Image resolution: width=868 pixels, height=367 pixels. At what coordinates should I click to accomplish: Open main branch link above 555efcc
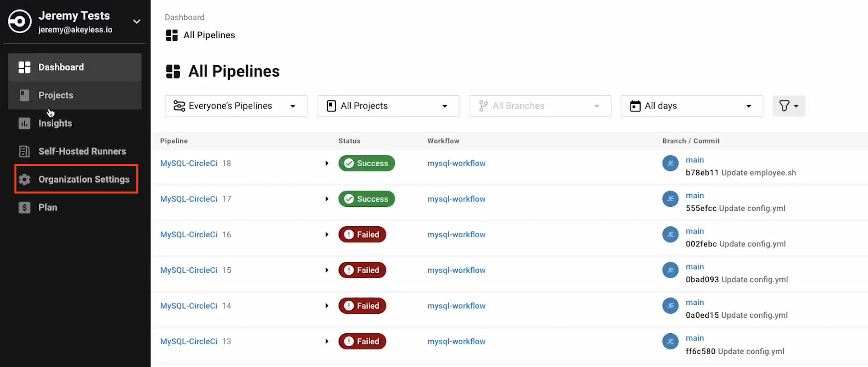[x=695, y=196]
